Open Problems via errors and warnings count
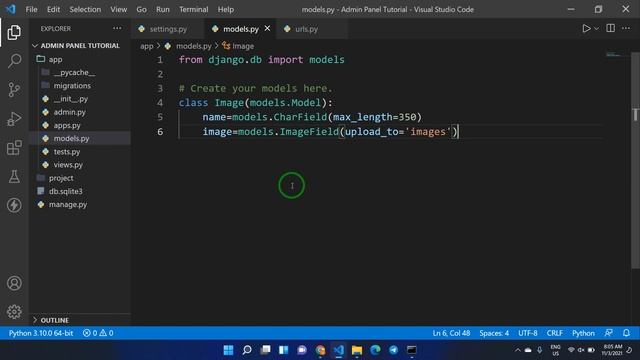The height and width of the screenshot is (360, 640). 98,333
